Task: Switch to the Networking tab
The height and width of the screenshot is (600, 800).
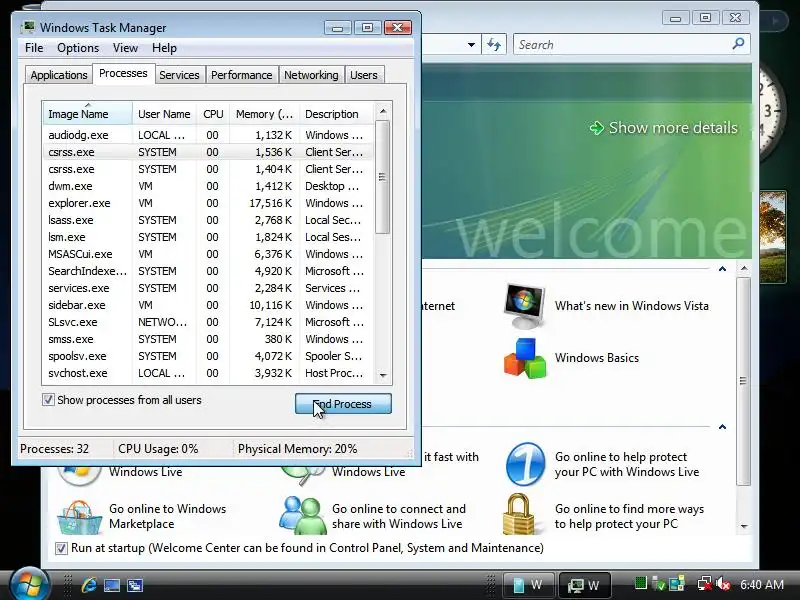Action: click(x=311, y=75)
